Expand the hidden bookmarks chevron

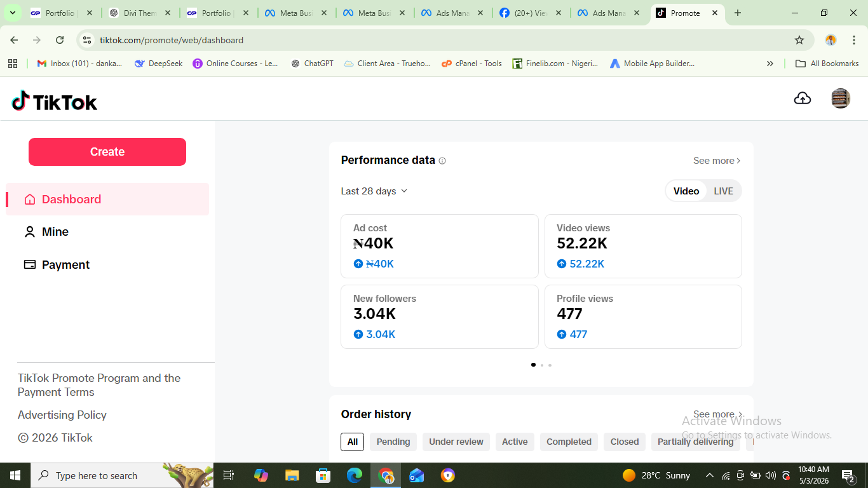770,64
